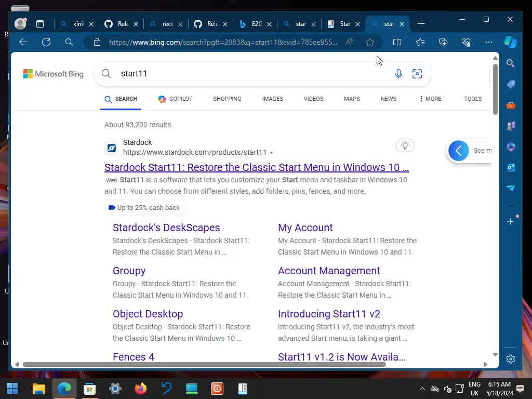The image size is (532, 399).
Task: Open the tab actions menu icon
Action: pyautogui.click(x=40, y=24)
